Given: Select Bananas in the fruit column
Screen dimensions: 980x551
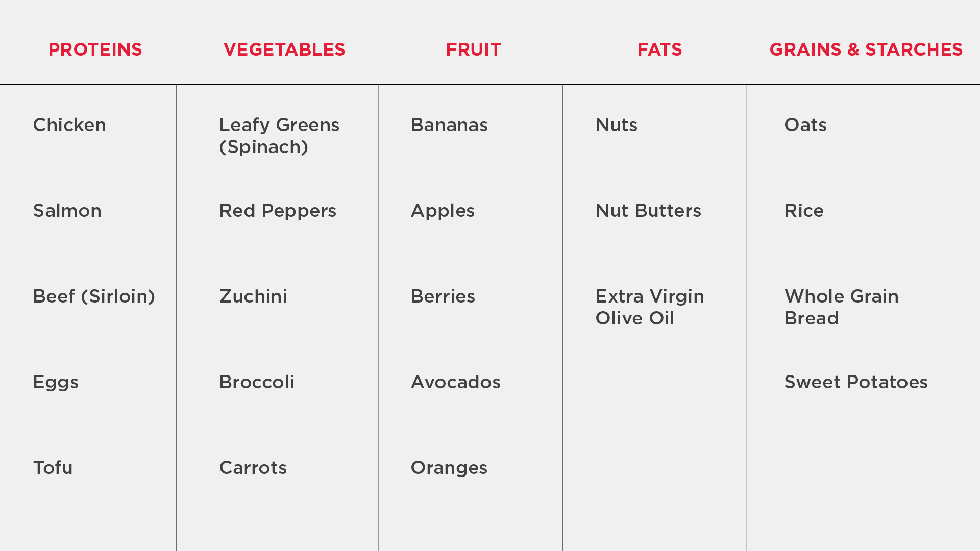Looking at the screenshot, I should point(449,125).
